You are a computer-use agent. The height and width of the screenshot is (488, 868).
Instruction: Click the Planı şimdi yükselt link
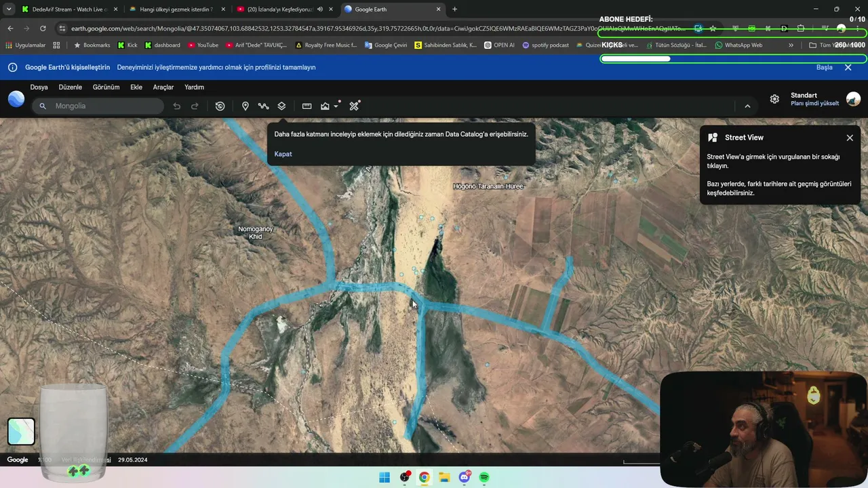pos(814,104)
